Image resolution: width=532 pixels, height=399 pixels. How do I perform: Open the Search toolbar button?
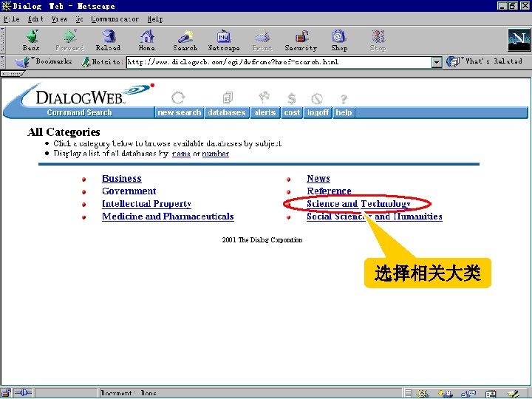(x=185, y=40)
